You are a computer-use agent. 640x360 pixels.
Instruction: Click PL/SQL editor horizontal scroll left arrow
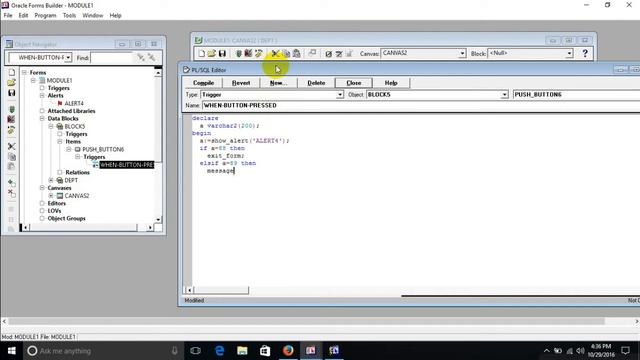(x=189, y=290)
